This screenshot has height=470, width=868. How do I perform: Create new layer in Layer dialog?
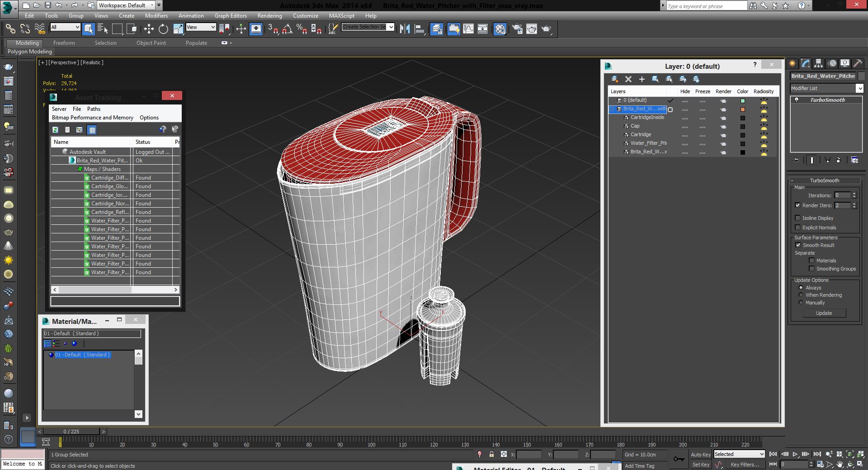pyautogui.click(x=614, y=79)
